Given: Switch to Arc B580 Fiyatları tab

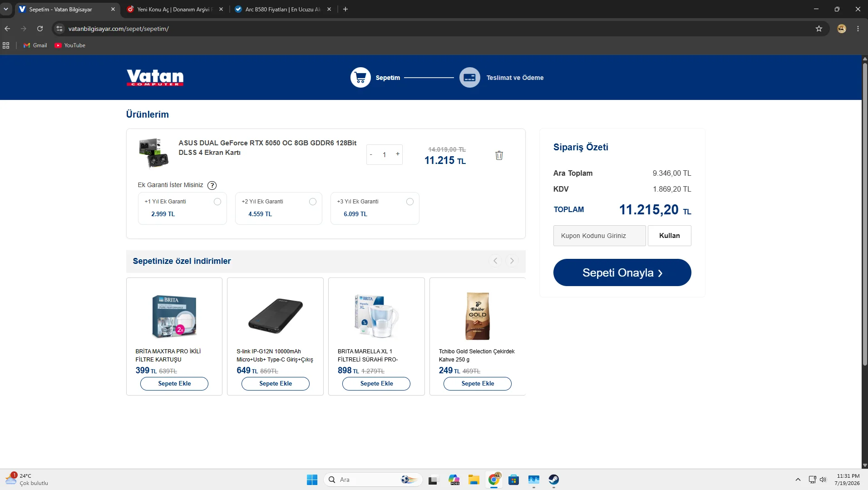Looking at the screenshot, I should (282, 9).
